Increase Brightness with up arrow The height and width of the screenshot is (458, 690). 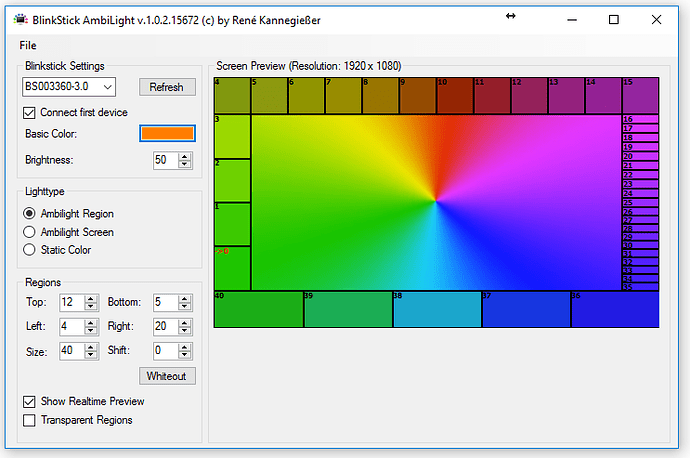pyautogui.click(x=185, y=156)
